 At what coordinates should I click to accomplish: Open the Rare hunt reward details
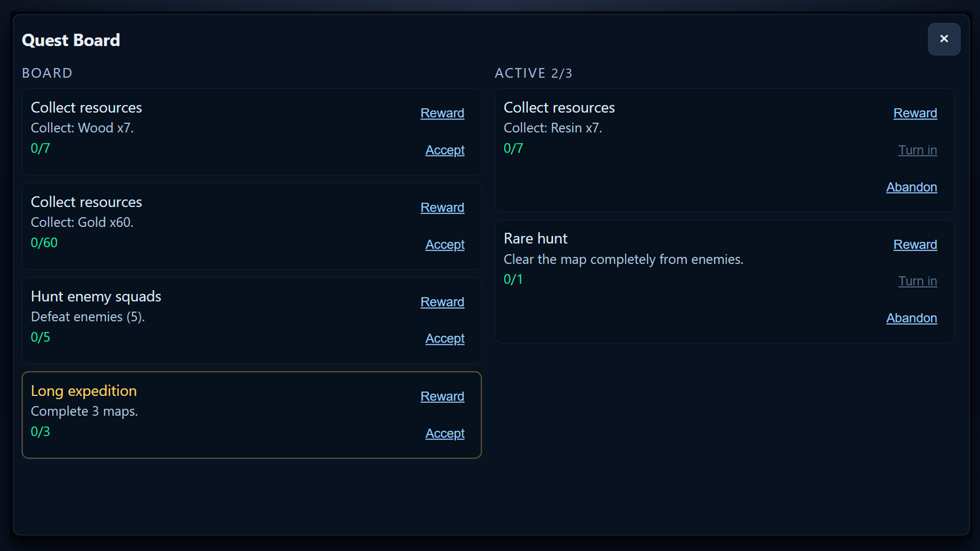tap(915, 244)
